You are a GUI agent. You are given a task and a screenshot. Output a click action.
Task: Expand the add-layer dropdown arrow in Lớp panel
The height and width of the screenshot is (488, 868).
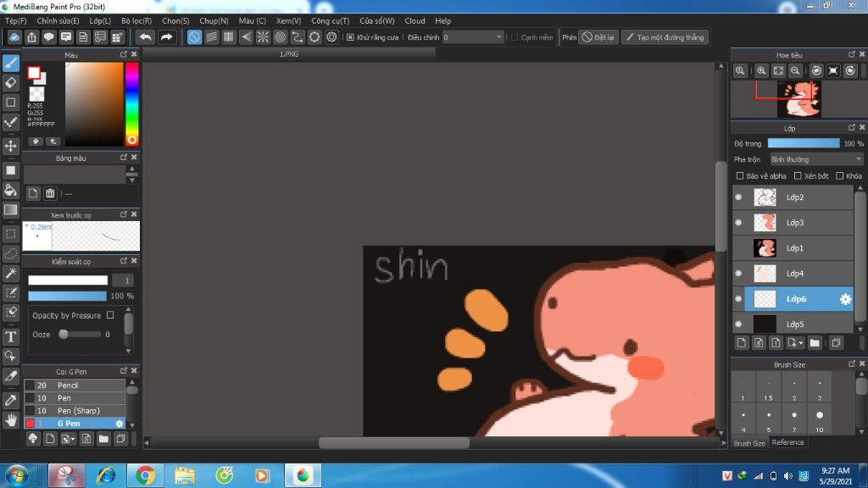tap(800, 343)
